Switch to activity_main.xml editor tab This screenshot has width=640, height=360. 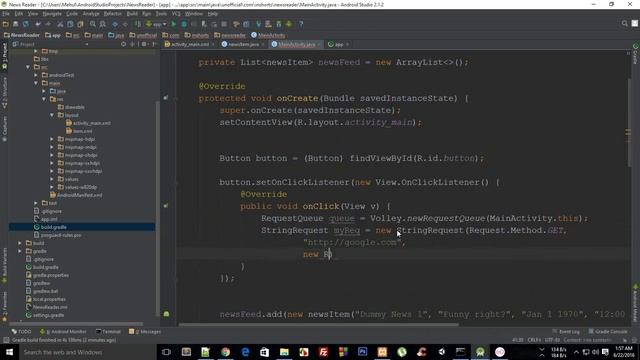190,44
